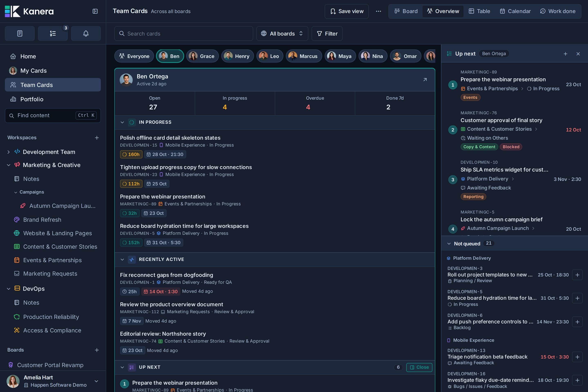This screenshot has width=588, height=392.
Task: Open Home in sidebar
Action: tap(53, 57)
